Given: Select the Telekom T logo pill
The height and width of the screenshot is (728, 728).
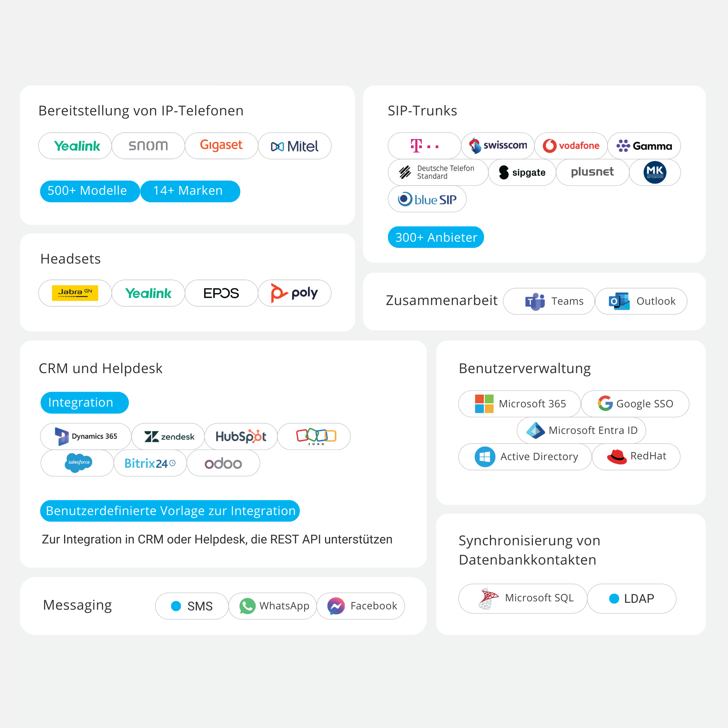Looking at the screenshot, I should (424, 146).
